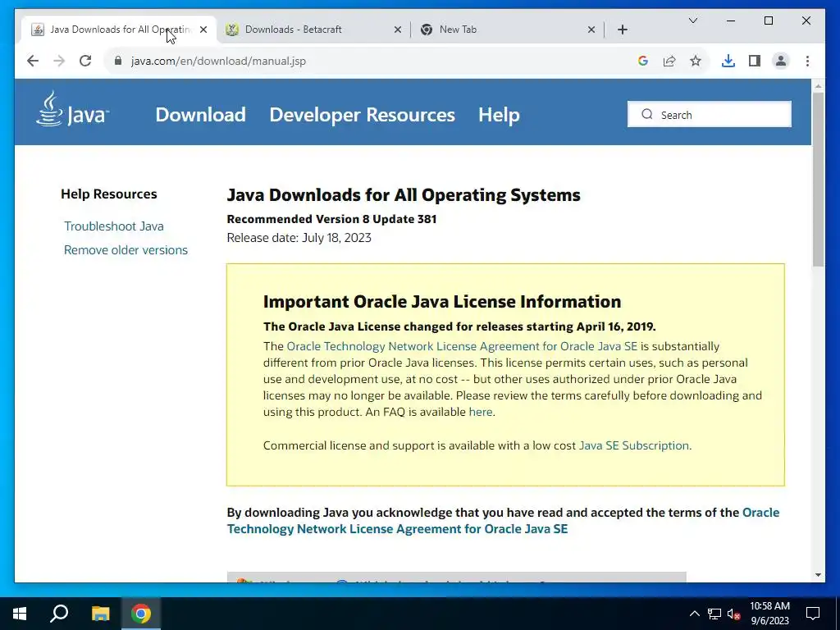Open the notification center icon

point(813,614)
